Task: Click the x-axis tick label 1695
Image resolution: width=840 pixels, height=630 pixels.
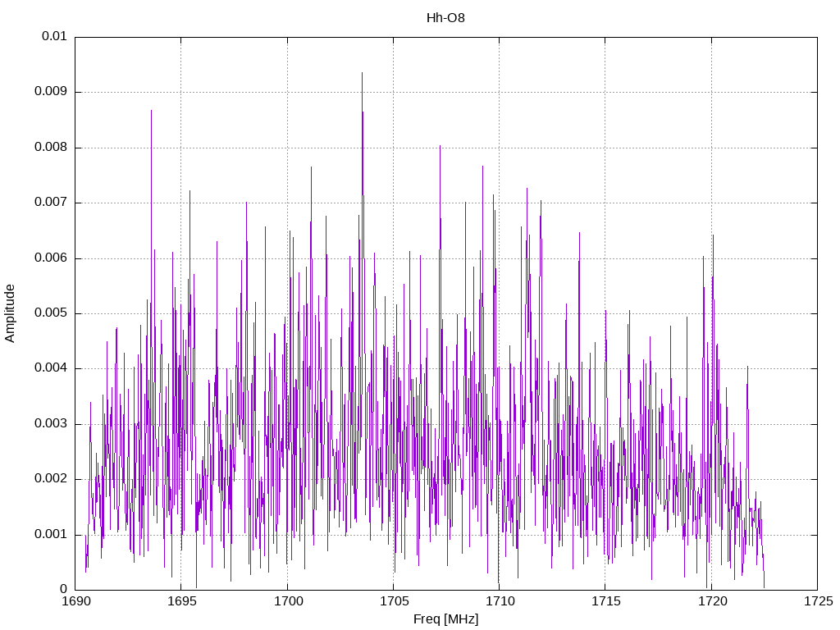Action: pos(182,601)
